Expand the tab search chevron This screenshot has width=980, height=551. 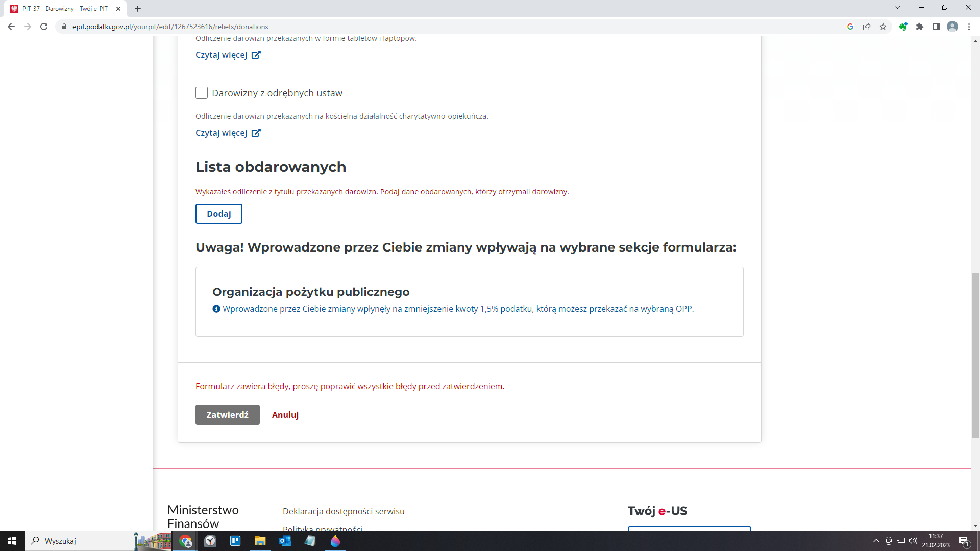[898, 8]
